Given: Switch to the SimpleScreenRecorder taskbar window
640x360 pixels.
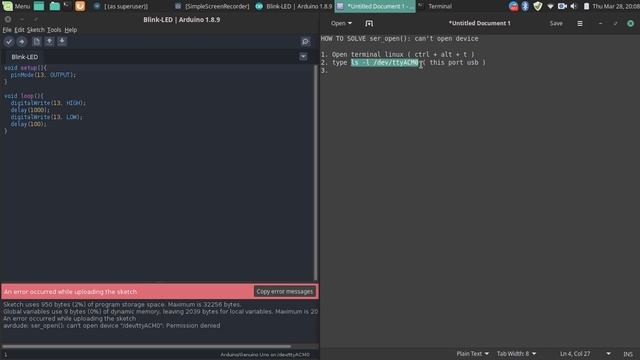Looking at the screenshot, I should 212,6.
